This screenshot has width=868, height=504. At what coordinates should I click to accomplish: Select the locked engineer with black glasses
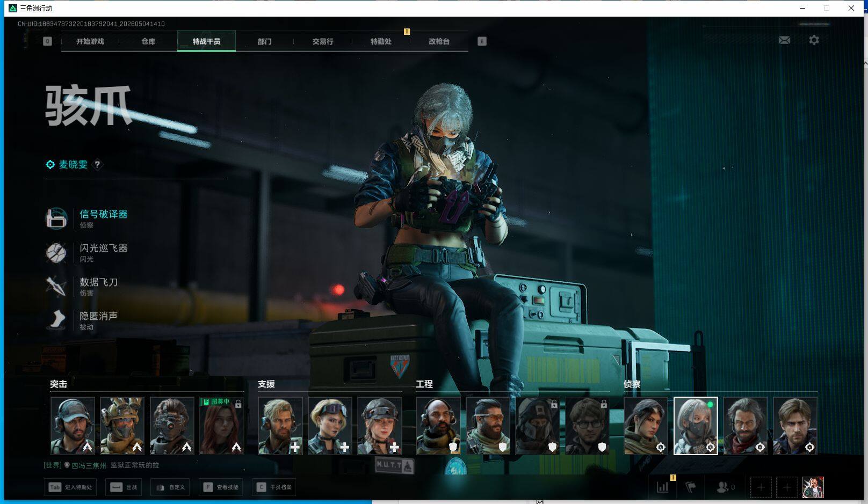[587, 426]
